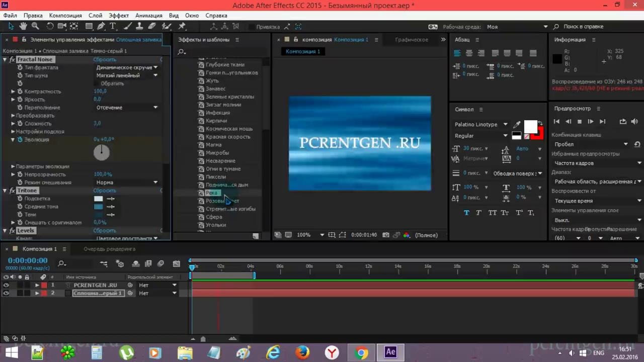Viewport: 644px width, 362px height.
Task: Switch to Очередь рендеринга tab
Action: tap(109, 249)
